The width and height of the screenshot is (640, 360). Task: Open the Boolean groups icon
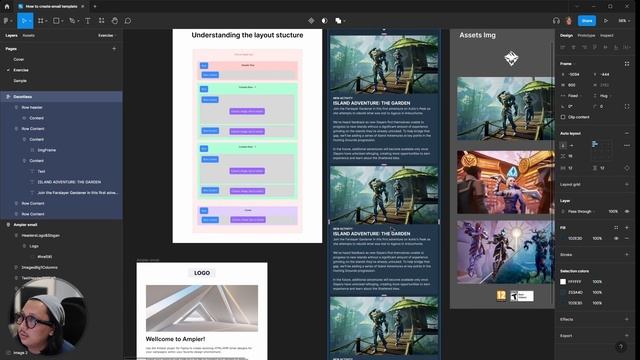click(x=338, y=21)
